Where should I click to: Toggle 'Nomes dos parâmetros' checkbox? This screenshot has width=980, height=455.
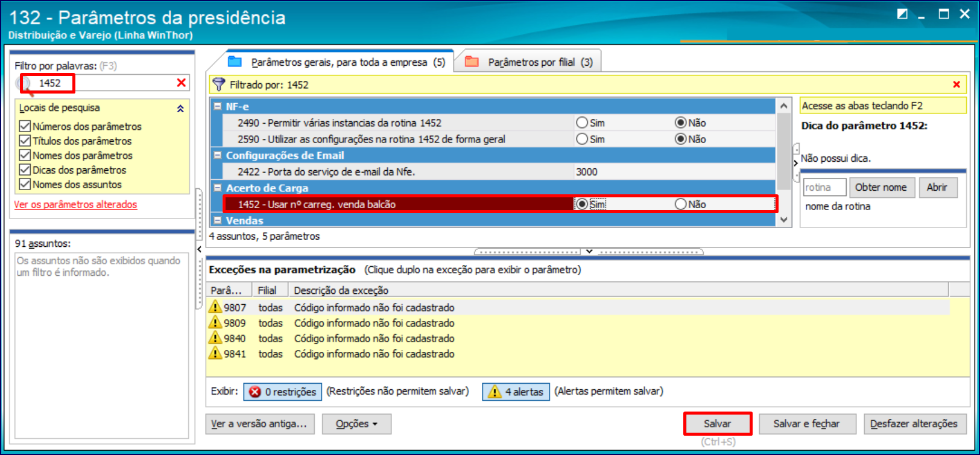click(x=25, y=155)
